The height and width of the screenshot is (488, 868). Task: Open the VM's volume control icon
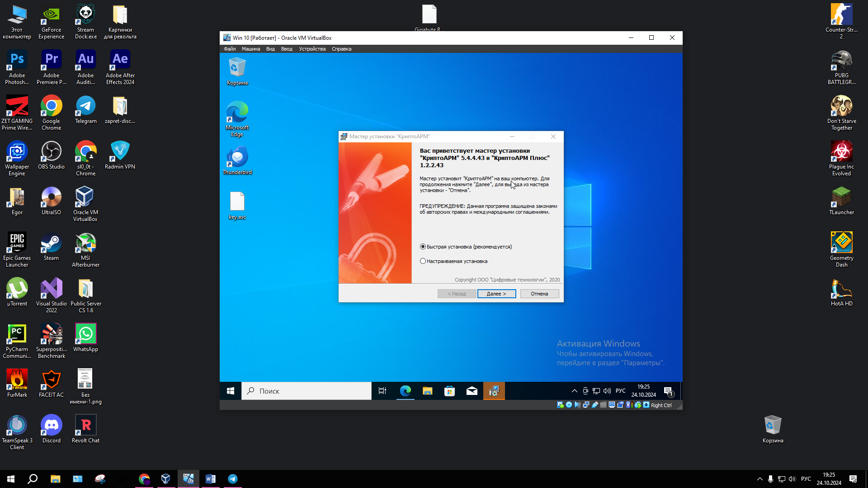coord(607,391)
